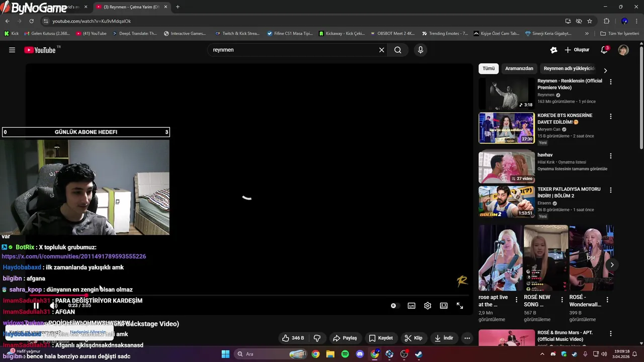Clear the search text with the X

tap(381, 50)
